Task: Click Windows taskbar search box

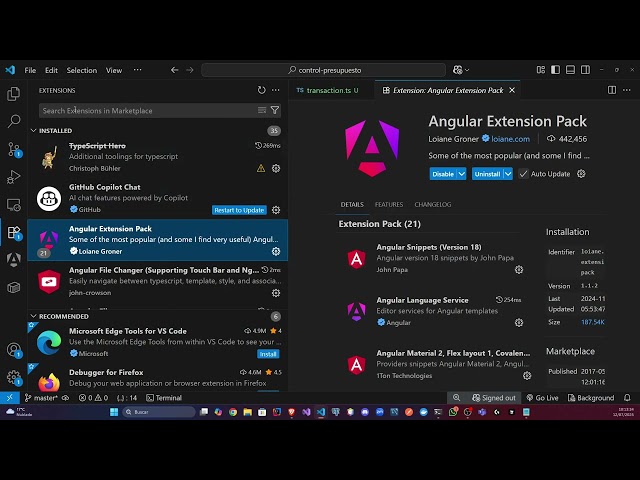Action: coord(159,412)
